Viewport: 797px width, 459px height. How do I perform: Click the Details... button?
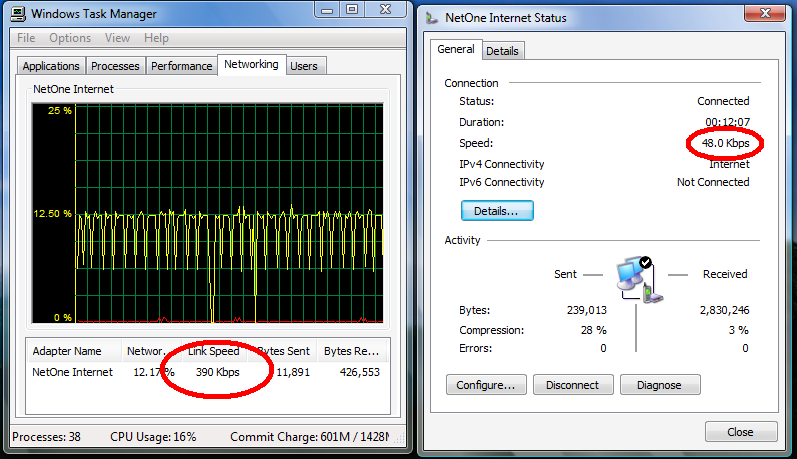tap(497, 211)
